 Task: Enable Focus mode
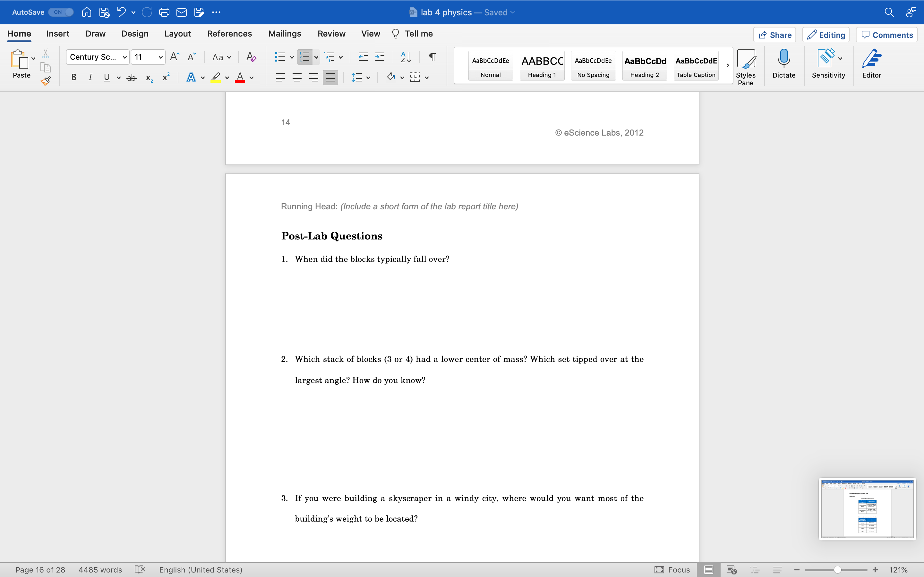click(672, 570)
